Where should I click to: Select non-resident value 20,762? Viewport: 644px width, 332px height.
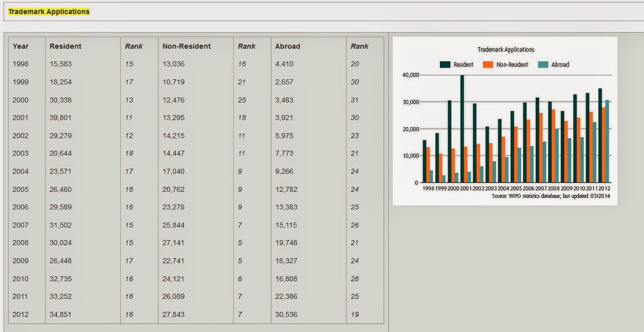click(173, 190)
